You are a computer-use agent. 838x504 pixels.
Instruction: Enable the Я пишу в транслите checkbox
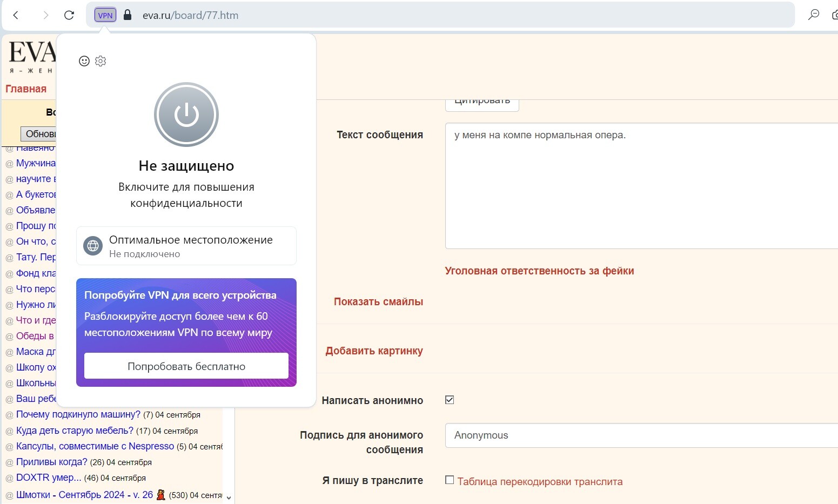[450, 480]
